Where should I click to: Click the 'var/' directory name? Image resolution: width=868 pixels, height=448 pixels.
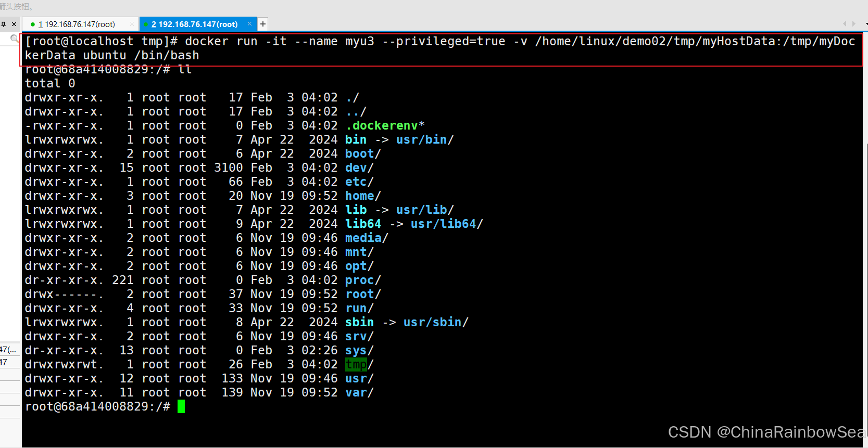[x=359, y=392]
